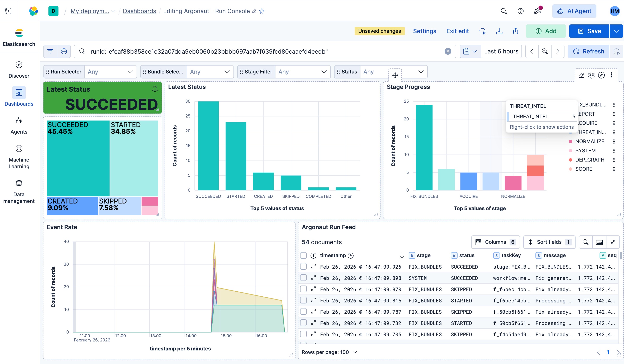
Task: Open Machine Learning from the sidebar
Action: [19, 149]
